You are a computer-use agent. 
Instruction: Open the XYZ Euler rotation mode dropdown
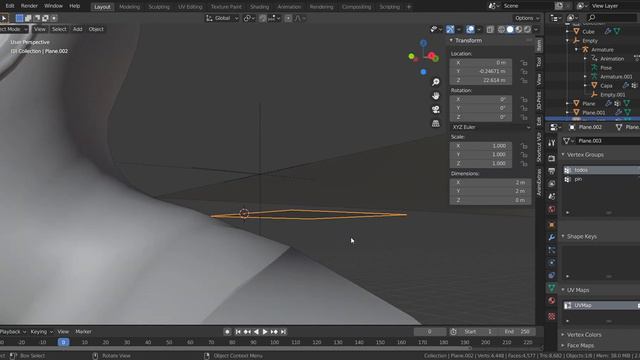491,127
